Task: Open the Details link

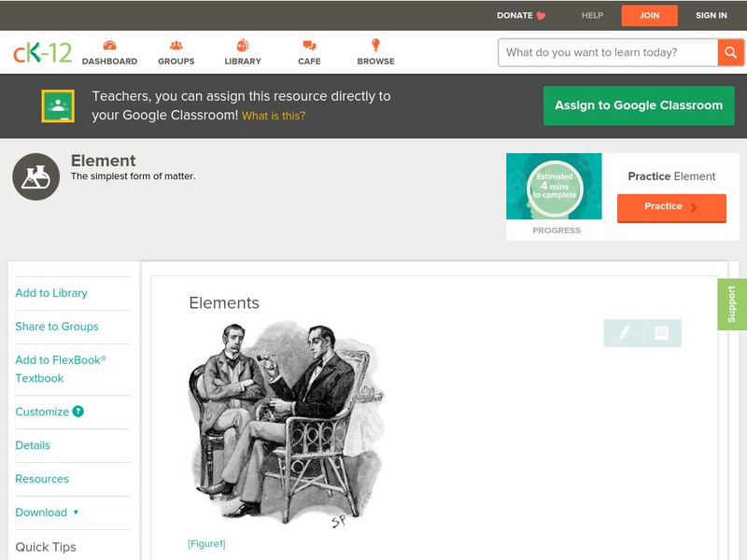Action: click(x=33, y=445)
